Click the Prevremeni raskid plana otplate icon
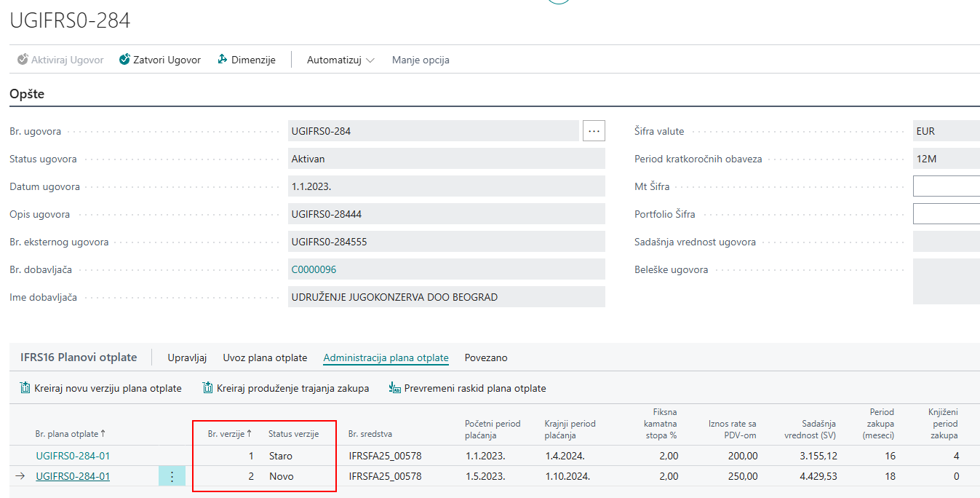 coord(396,388)
